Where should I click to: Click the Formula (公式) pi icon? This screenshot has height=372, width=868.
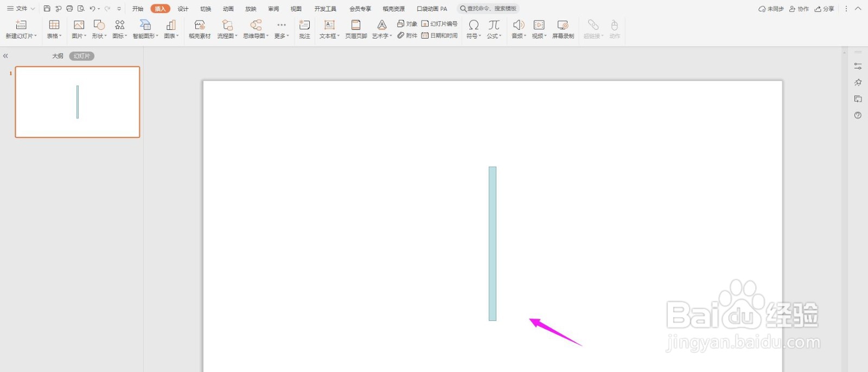[494, 25]
